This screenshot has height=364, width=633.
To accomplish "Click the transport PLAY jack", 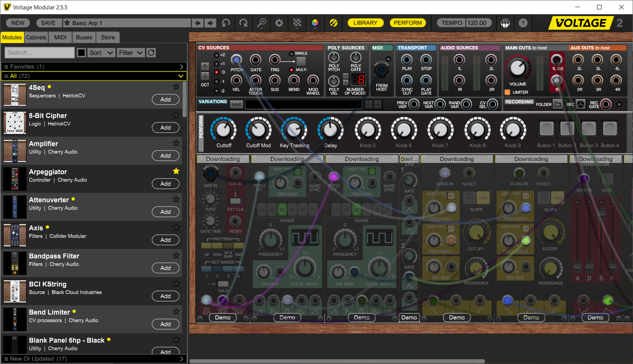I will 407,60.
